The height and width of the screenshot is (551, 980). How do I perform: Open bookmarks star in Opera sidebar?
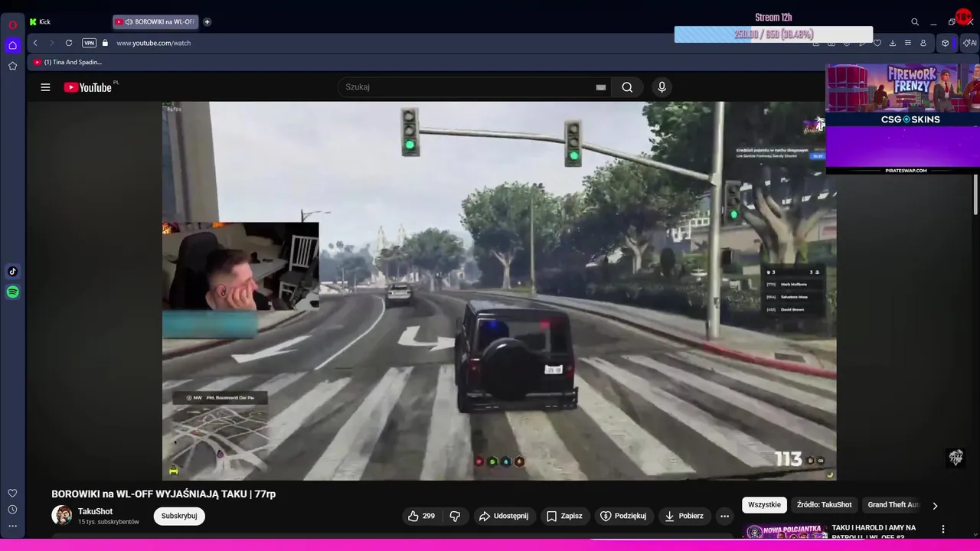(12, 66)
